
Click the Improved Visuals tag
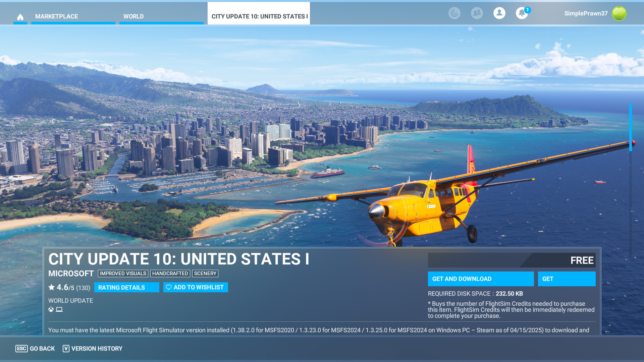tap(123, 274)
